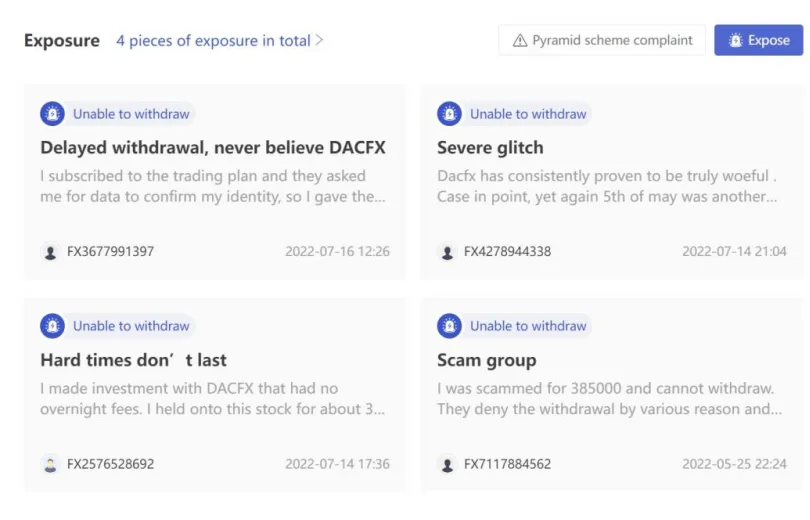Click the alarm icon on the Scam group card
Screen dimensions: 810x520
(449, 326)
